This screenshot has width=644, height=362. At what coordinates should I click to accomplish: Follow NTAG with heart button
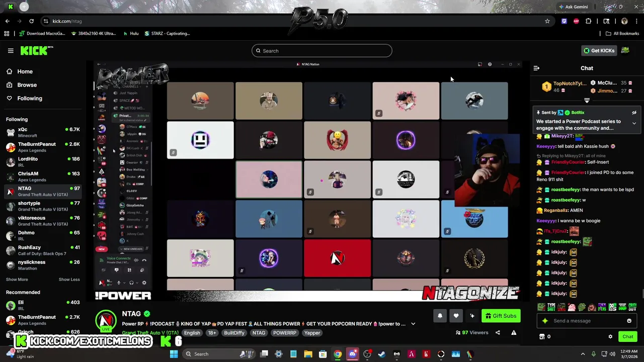click(x=456, y=316)
